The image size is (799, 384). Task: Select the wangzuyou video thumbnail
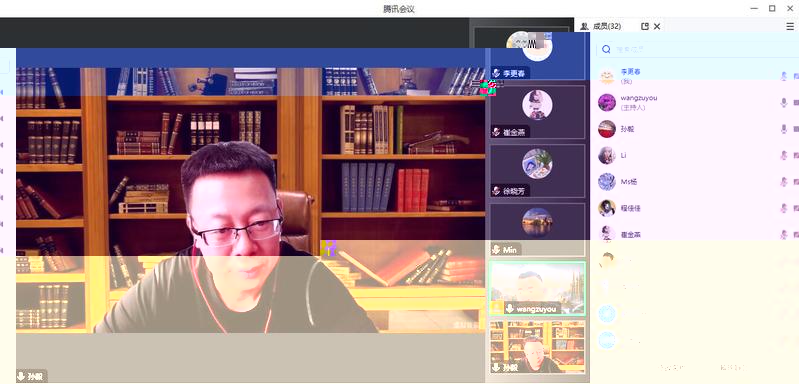coord(537,288)
